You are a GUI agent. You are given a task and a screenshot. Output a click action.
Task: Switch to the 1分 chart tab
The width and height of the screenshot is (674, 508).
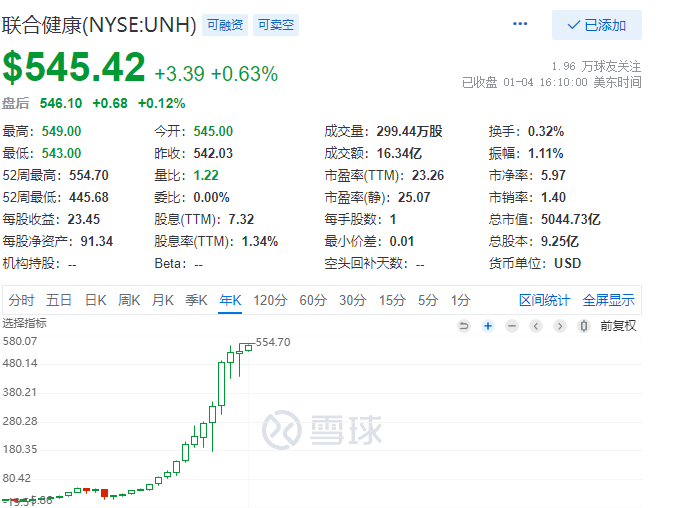(460, 300)
